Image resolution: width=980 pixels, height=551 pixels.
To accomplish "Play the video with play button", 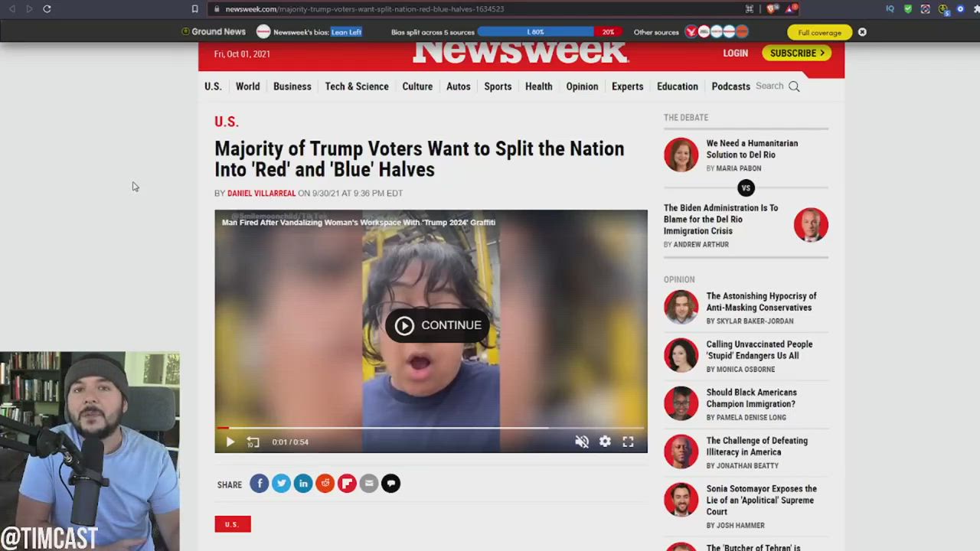I will (x=230, y=442).
